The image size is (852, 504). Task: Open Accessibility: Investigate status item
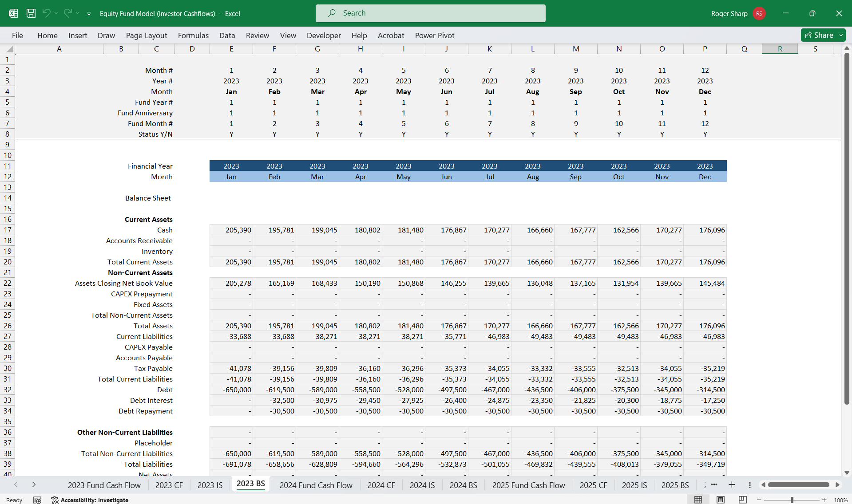click(90, 500)
